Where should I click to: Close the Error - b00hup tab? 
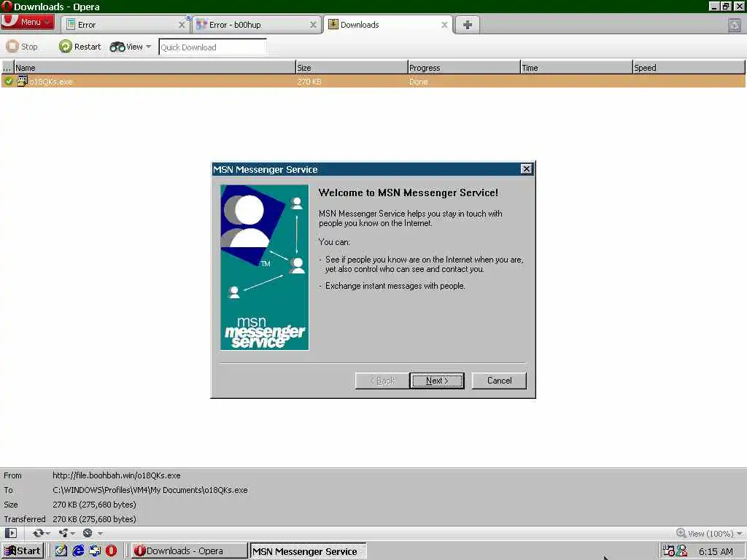313,25
